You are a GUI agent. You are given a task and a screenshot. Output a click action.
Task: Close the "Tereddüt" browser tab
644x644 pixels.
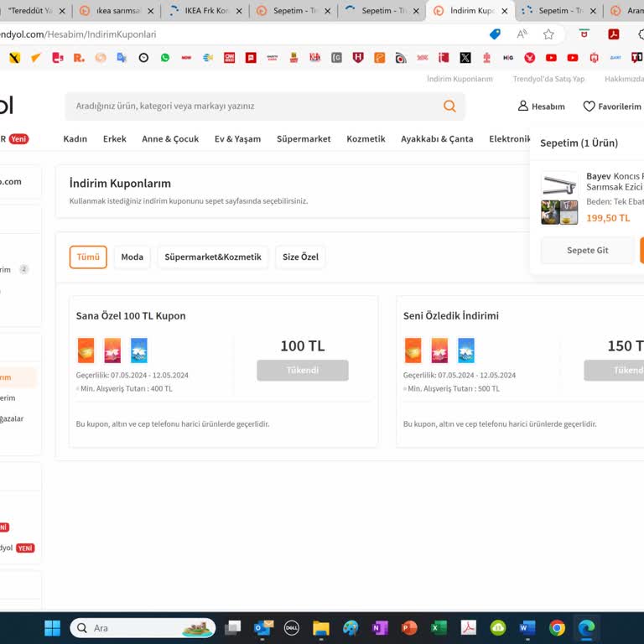(62, 11)
